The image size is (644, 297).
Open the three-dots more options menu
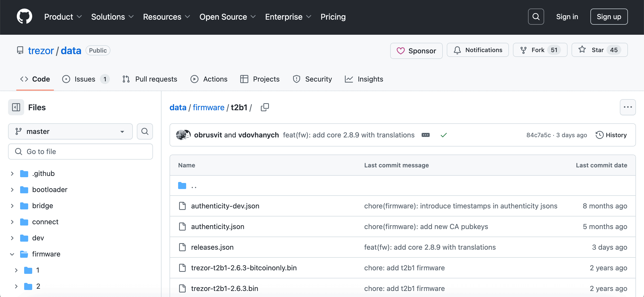tap(628, 107)
